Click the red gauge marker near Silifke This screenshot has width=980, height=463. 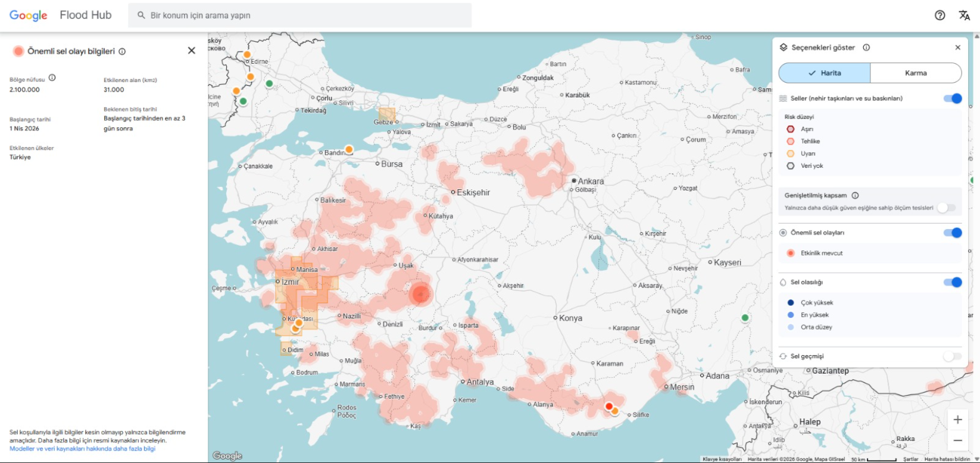(x=608, y=406)
